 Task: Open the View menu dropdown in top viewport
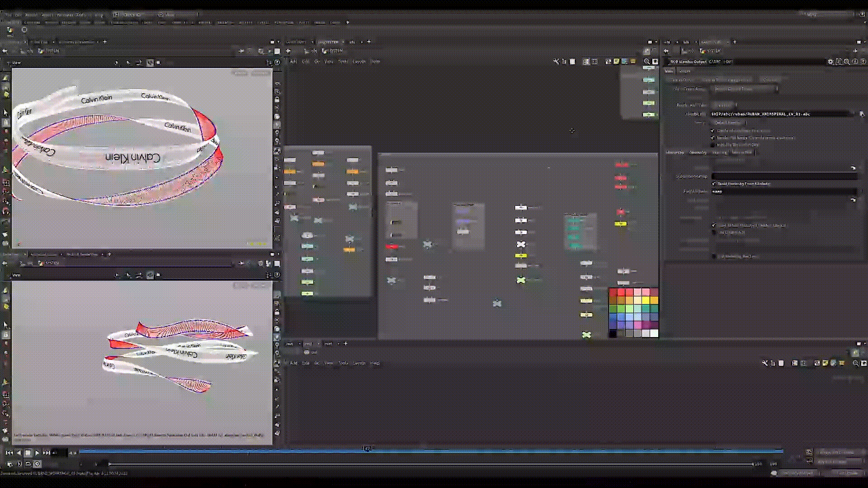tap(16, 62)
